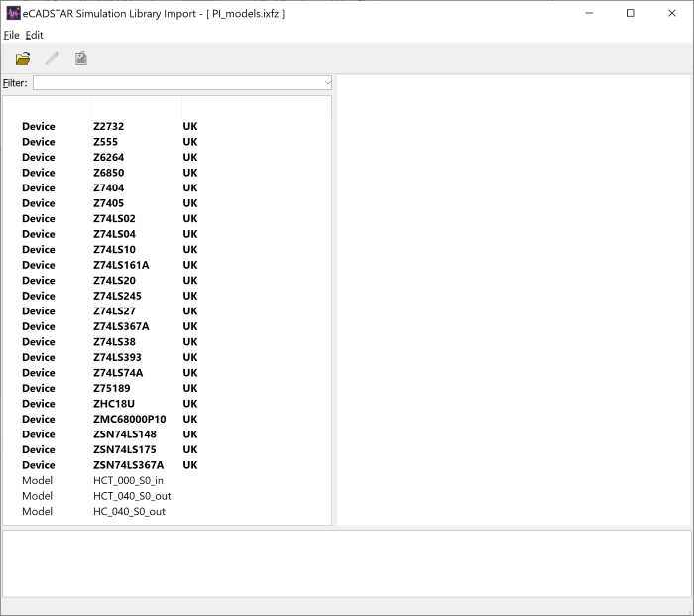Minimize the Simulation Library Import window
The width and height of the screenshot is (694, 616).
coord(589,13)
